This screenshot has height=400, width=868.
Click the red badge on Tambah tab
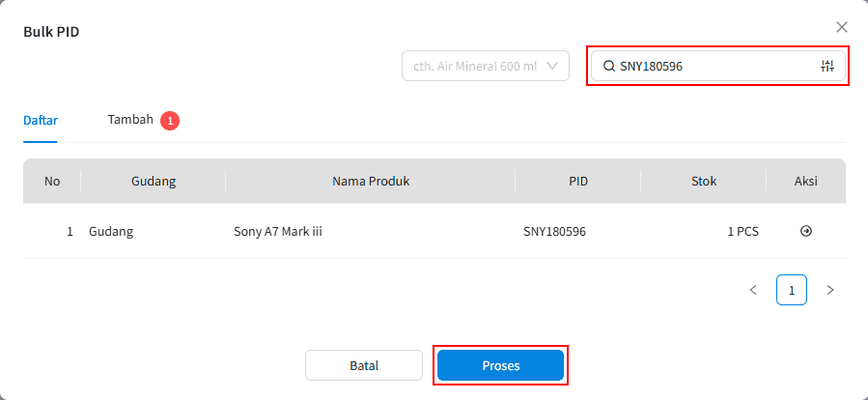(170, 120)
